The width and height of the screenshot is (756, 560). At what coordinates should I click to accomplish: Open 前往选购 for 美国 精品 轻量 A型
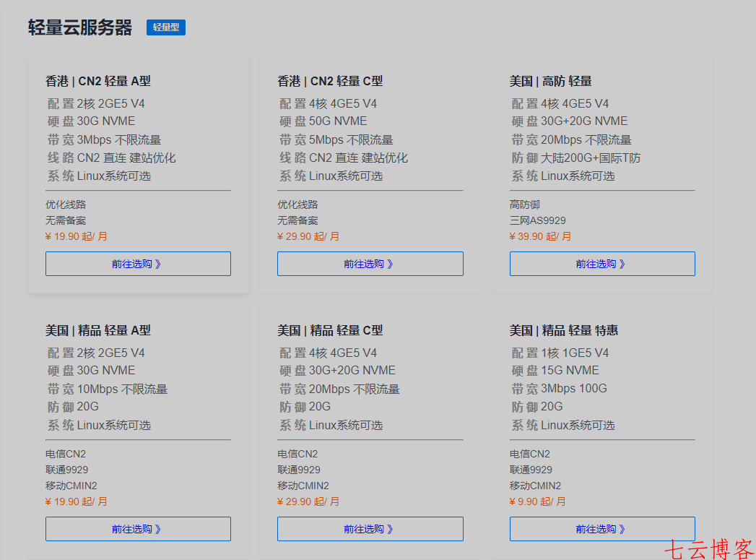click(x=138, y=529)
